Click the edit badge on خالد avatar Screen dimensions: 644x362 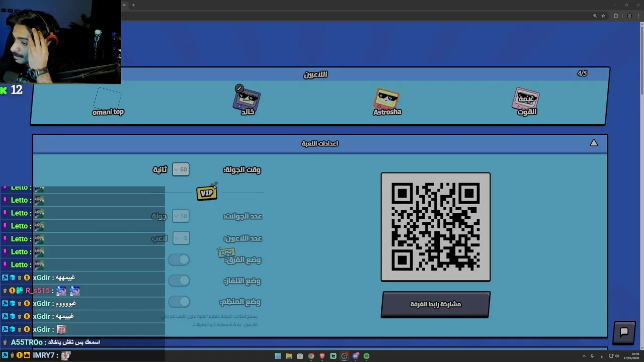click(239, 88)
